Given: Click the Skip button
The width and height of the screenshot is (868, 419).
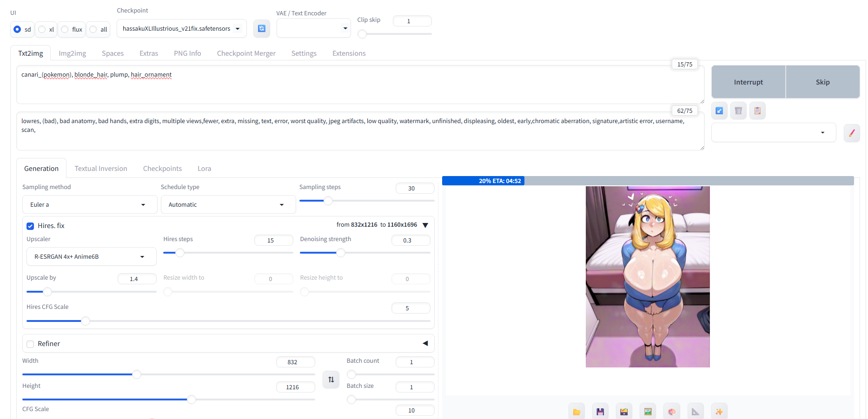Looking at the screenshot, I should tap(822, 82).
